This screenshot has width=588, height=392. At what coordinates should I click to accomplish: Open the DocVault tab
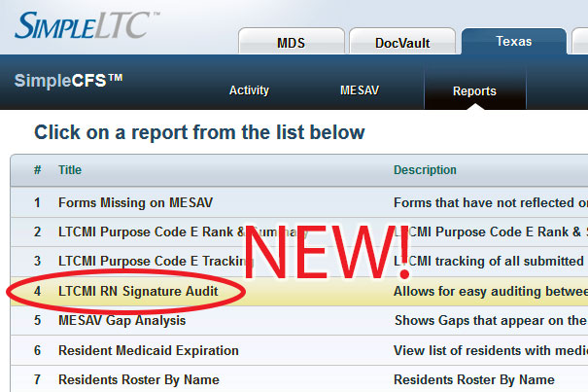pyautogui.click(x=402, y=43)
